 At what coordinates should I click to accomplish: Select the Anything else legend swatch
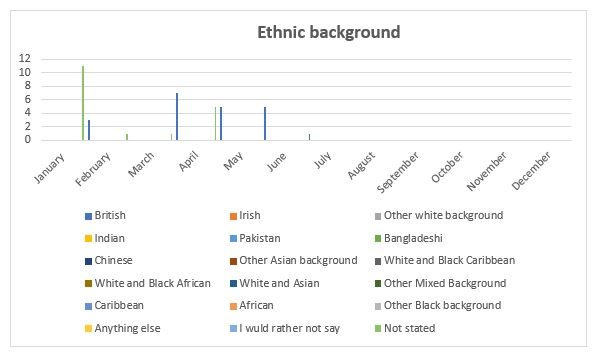point(88,329)
